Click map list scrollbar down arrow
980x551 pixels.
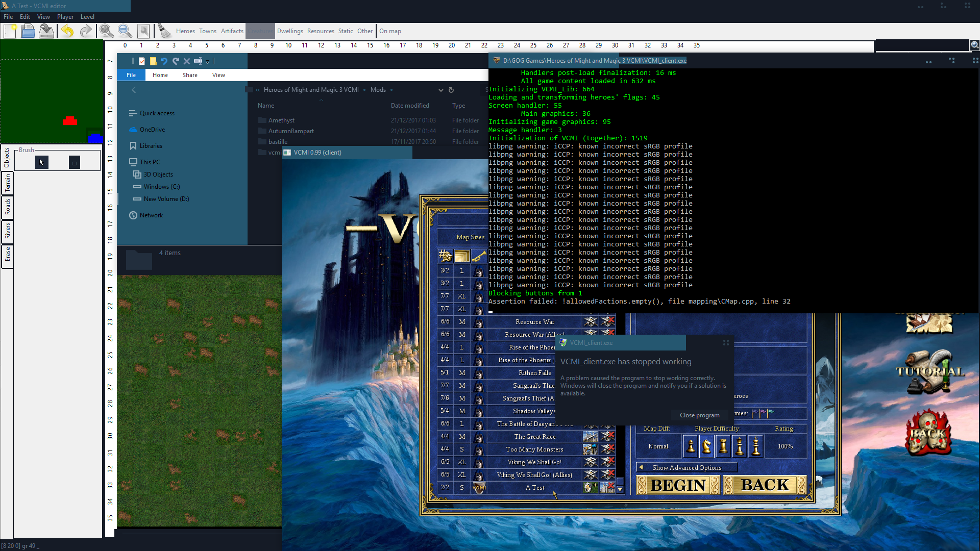(x=620, y=489)
